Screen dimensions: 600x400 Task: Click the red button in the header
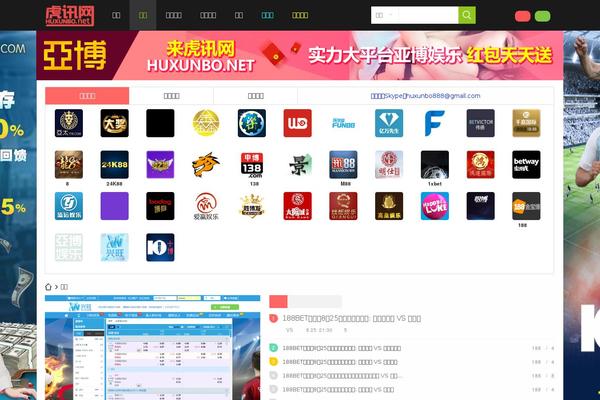pos(522,16)
